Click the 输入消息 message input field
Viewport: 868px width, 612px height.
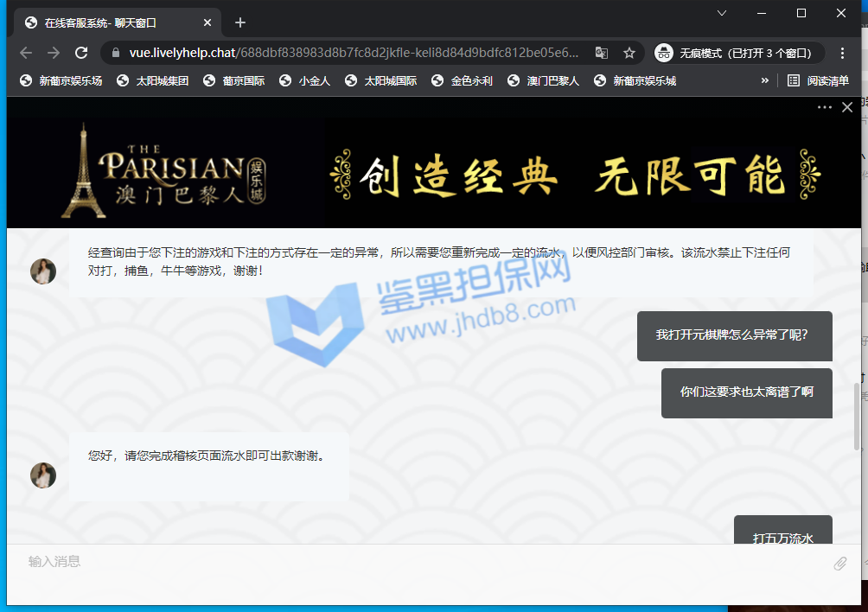(x=415, y=562)
